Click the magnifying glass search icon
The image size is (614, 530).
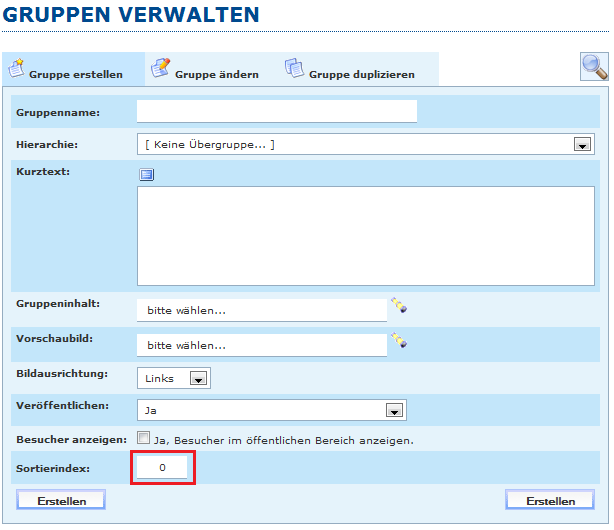pyautogui.click(x=594, y=67)
